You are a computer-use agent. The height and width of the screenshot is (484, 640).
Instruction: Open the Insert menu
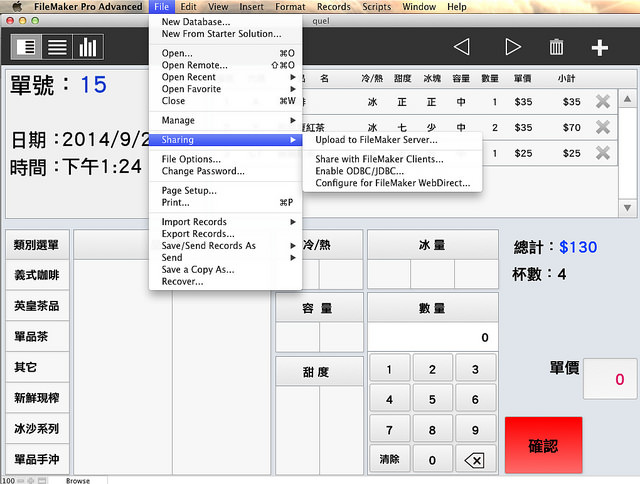(251, 7)
